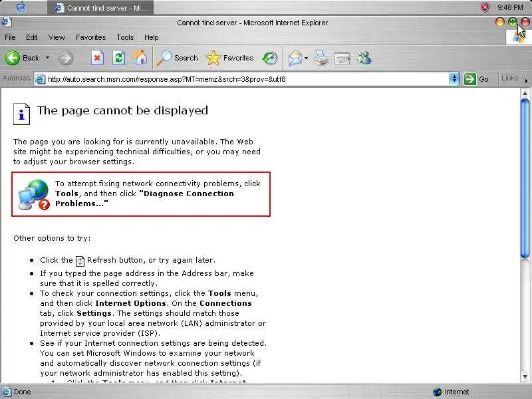Open the View menu
The width and height of the screenshot is (532, 399).
[x=57, y=37]
